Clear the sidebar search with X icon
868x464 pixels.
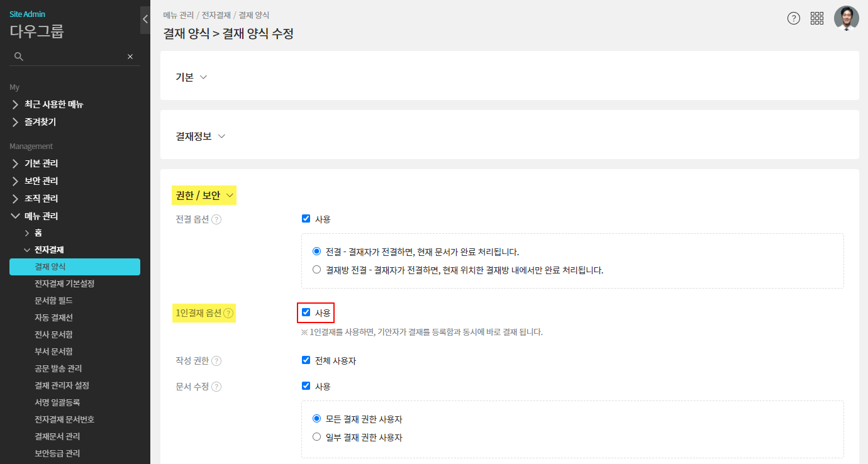(130, 57)
